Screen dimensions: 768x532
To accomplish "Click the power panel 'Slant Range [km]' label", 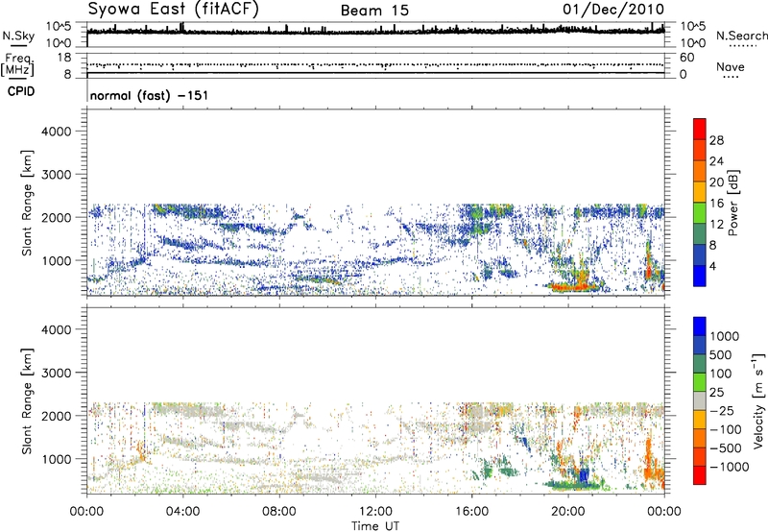I will 27,203.
